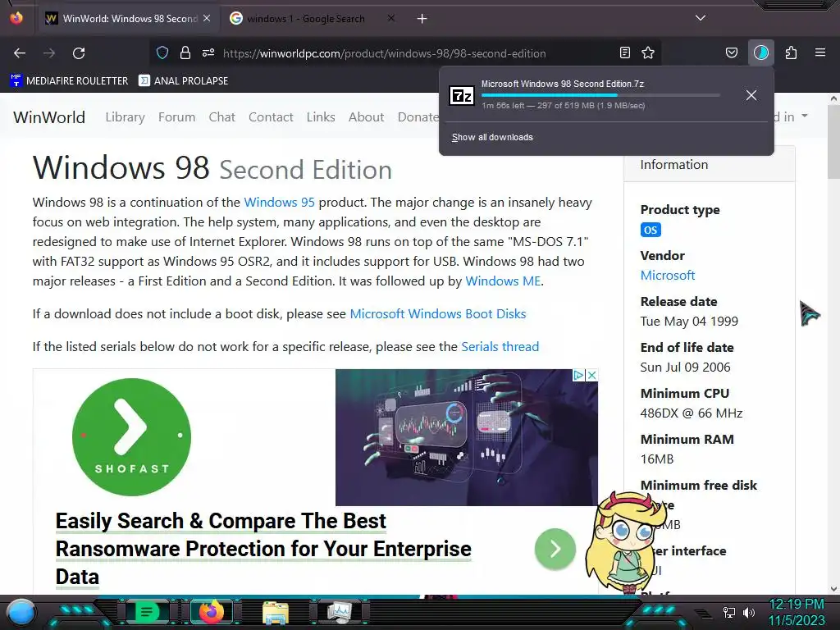Click the address bar URL
This screenshot has height=630, width=840.
coord(384,53)
